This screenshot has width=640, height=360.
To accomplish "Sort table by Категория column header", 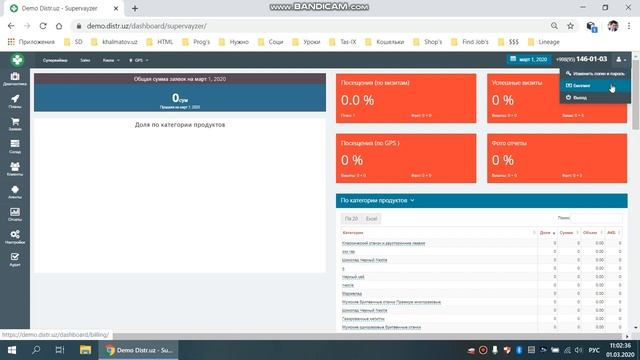I will point(438,233).
